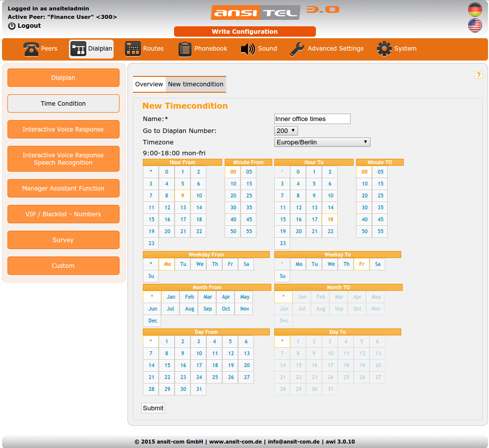Click the Phonebook notepad icon
Screen dimensions: 489x448
click(184, 49)
